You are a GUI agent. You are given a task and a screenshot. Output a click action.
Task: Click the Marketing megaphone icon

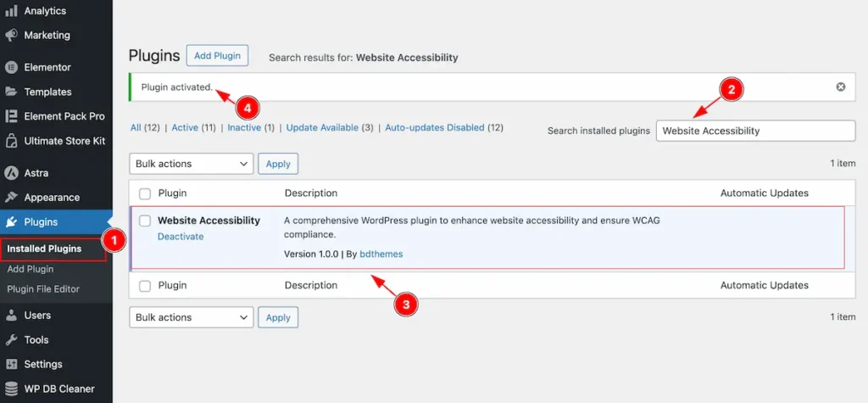[x=11, y=35]
